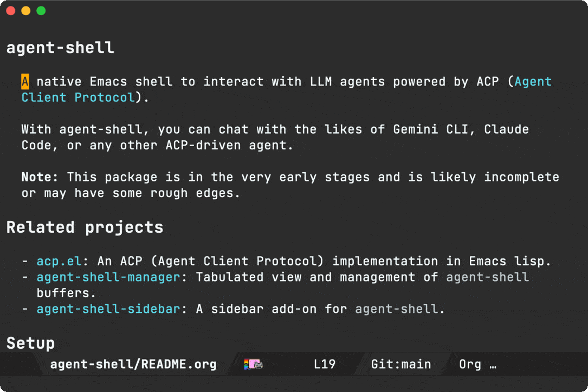This screenshot has width=588, height=392.
Task: Fold the Related projects heading
Action: (x=85, y=227)
